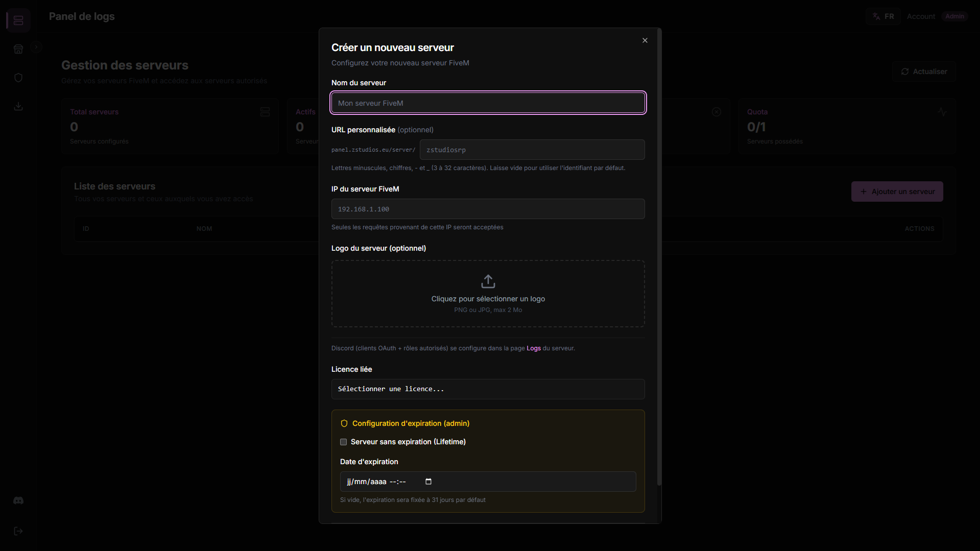Click the ACTIONS column header
This screenshot has height=551, width=980.
(919, 229)
